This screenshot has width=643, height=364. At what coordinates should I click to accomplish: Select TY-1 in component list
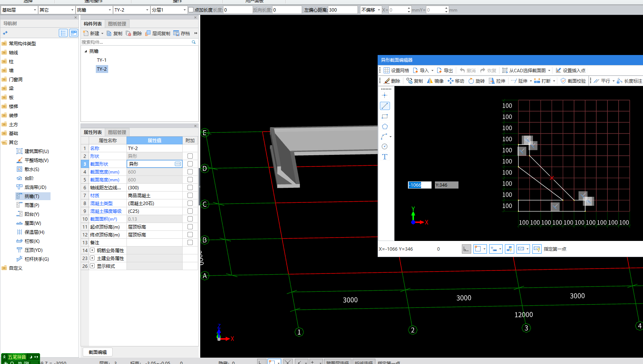(102, 60)
